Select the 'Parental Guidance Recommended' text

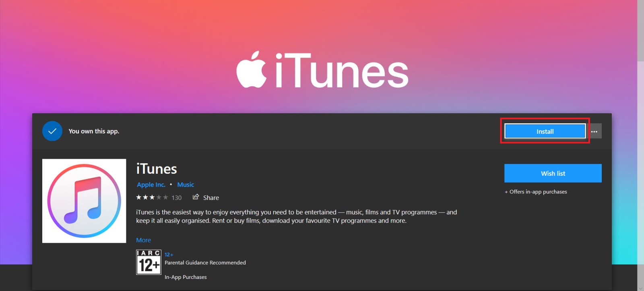click(205, 263)
